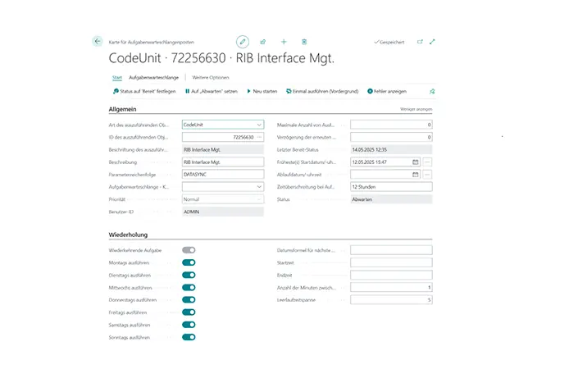The height and width of the screenshot is (392, 587).
Task: Click Status auf 'Bereit' festlegen
Action: (144, 91)
